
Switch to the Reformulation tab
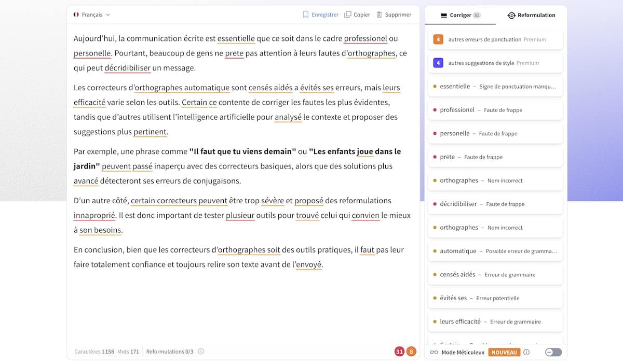point(531,16)
